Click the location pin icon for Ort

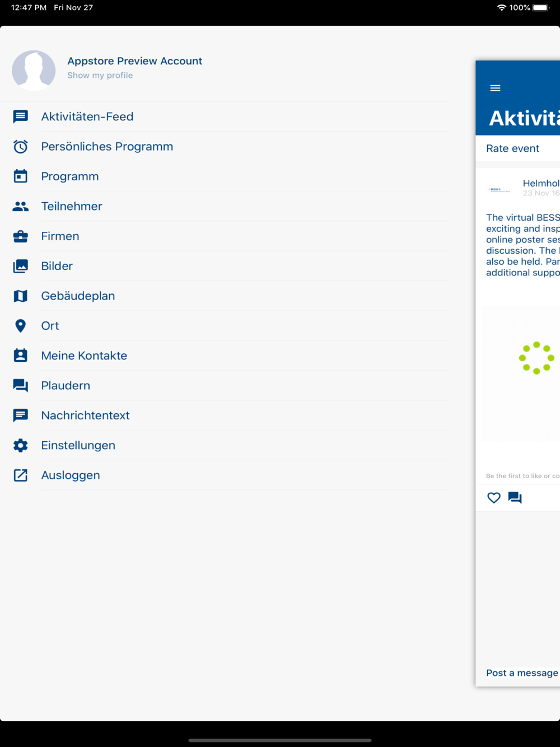pyautogui.click(x=21, y=326)
